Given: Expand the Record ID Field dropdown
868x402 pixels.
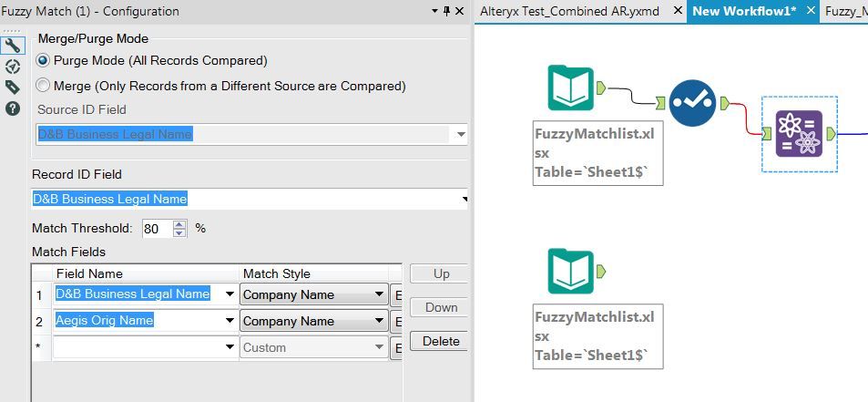Looking at the screenshot, I should 464,199.
